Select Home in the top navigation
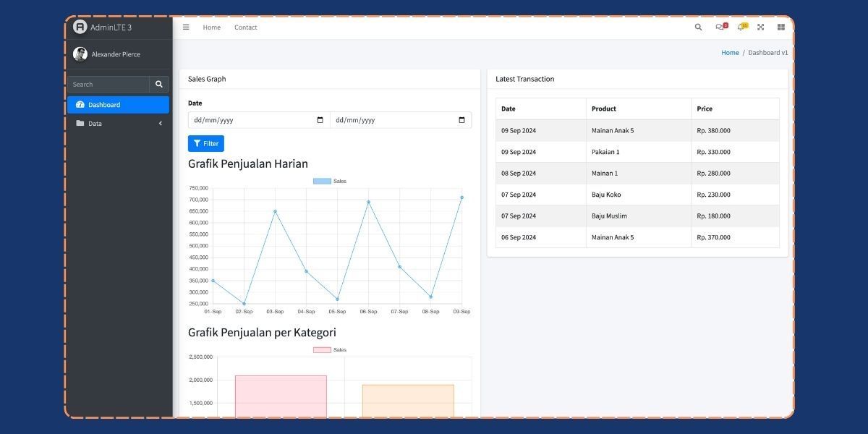Image resolution: width=868 pixels, height=434 pixels. coord(211,27)
